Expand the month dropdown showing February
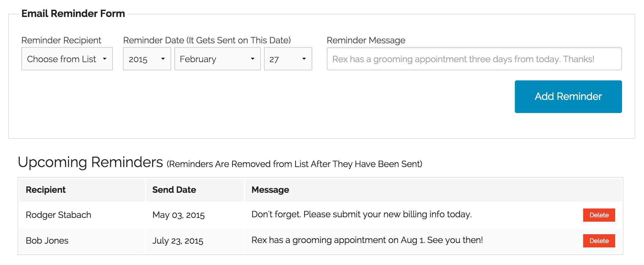The height and width of the screenshot is (265, 644). (x=217, y=59)
